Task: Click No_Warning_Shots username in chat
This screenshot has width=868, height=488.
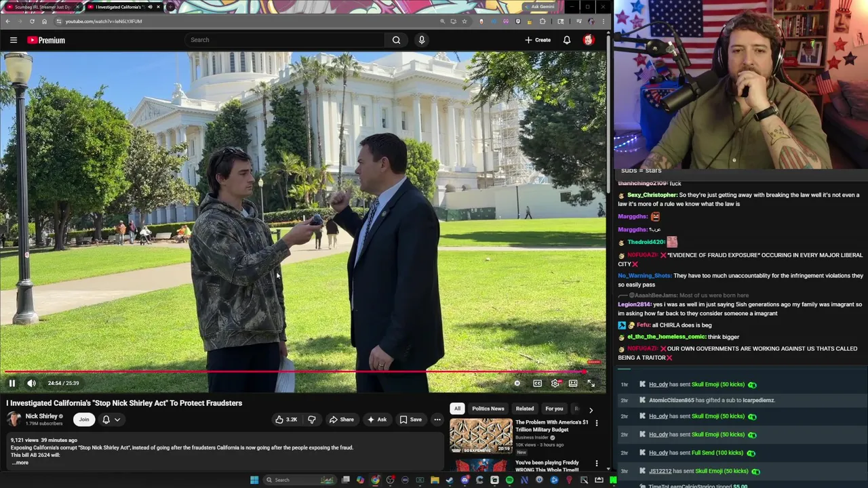Action: pyautogui.click(x=644, y=276)
